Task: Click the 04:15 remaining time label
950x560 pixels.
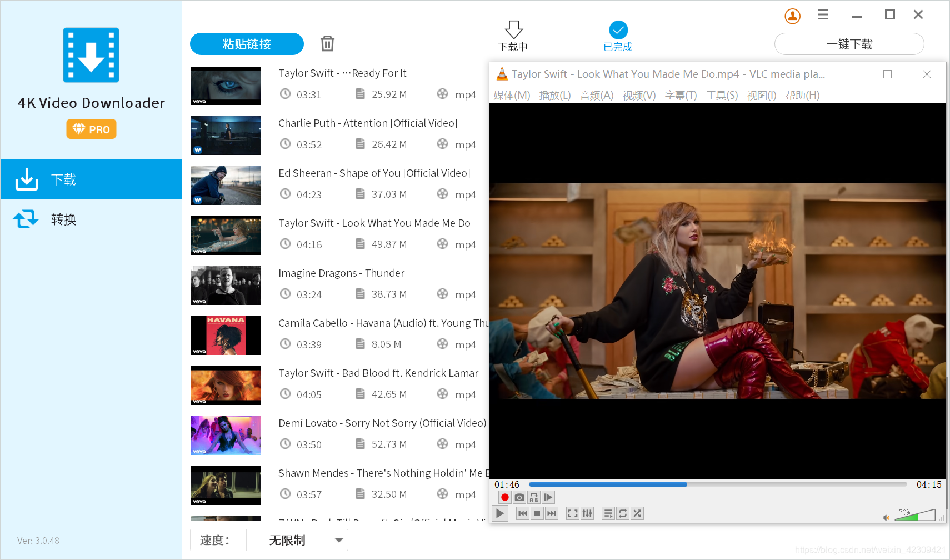Action: tap(929, 484)
